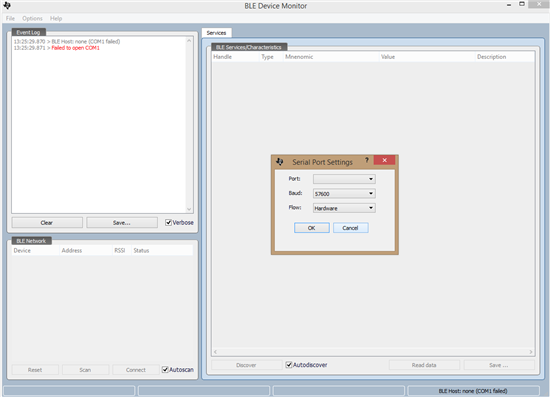
Task: Click the Event Log scroll up arrow
Action: click(189, 41)
